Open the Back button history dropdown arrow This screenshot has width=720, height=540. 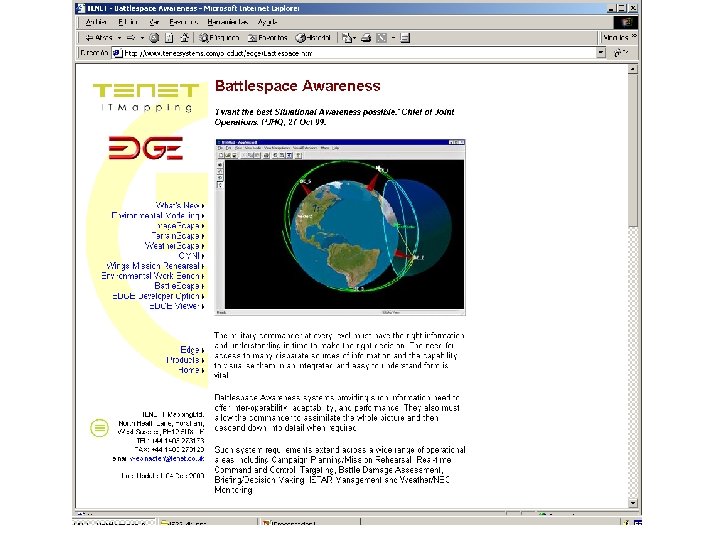(119, 38)
